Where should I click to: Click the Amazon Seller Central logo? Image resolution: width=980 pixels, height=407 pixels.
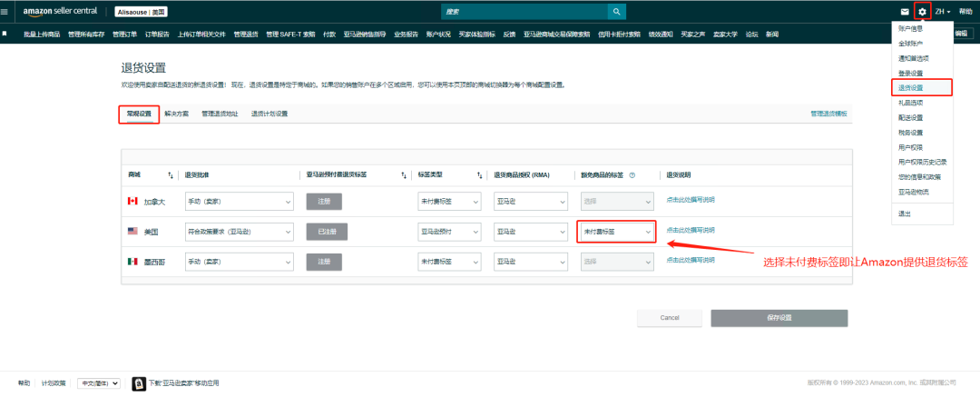click(x=60, y=11)
